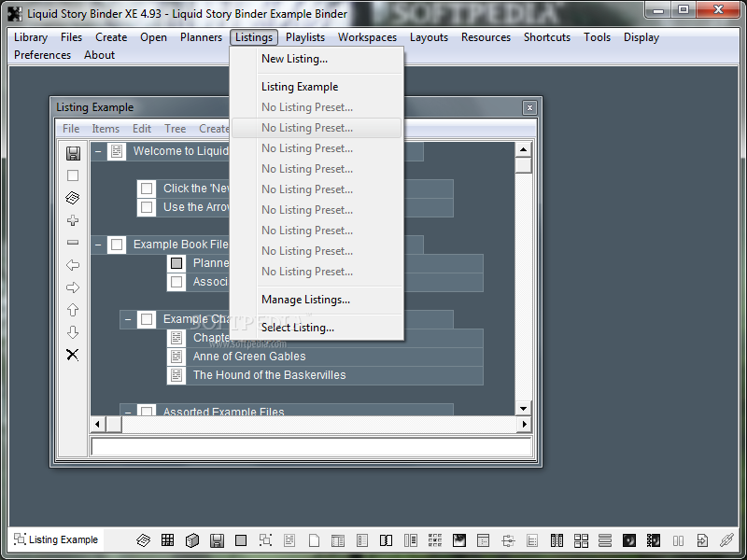Collapse the Example Cha tree node
The width and height of the screenshot is (747, 560).
click(128, 319)
